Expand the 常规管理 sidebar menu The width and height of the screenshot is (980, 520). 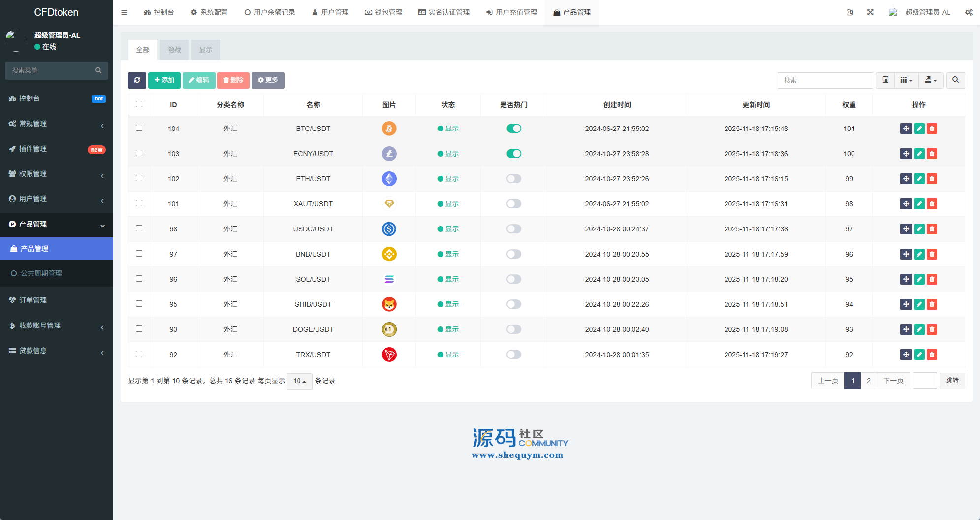click(57, 124)
